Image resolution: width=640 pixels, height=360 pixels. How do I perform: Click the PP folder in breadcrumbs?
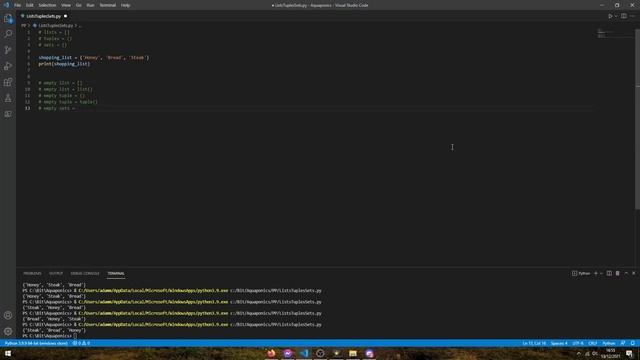pos(24,25)
